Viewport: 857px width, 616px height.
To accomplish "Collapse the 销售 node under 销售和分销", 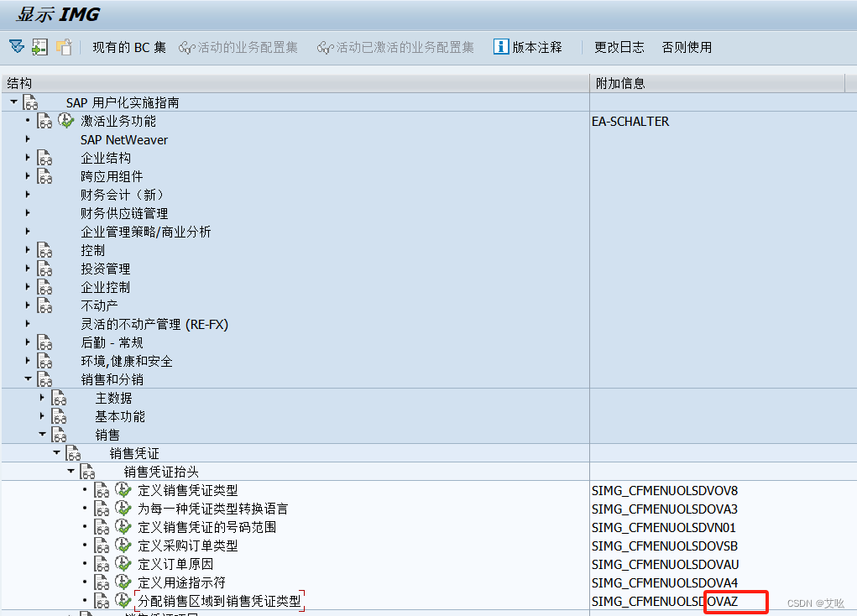I will [42, 434].
